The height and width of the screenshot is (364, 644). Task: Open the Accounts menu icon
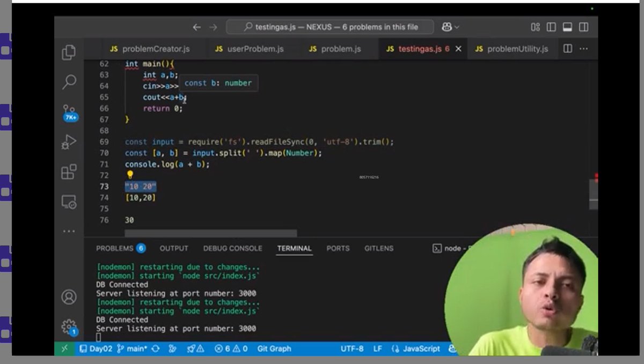[x=69, y=296]
